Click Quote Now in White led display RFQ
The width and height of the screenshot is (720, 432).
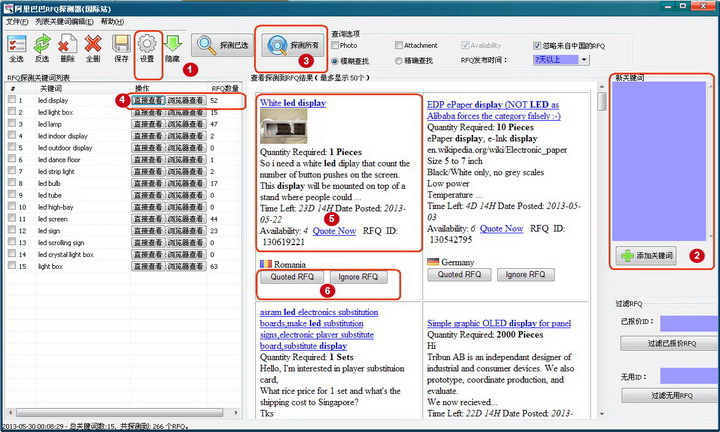click(334, 231)
